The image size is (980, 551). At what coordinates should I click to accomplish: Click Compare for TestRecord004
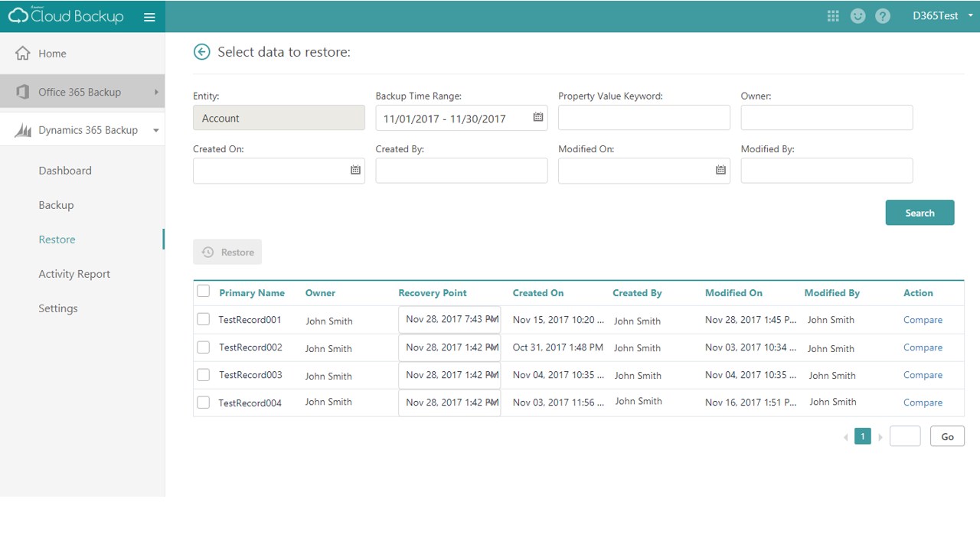923,403
